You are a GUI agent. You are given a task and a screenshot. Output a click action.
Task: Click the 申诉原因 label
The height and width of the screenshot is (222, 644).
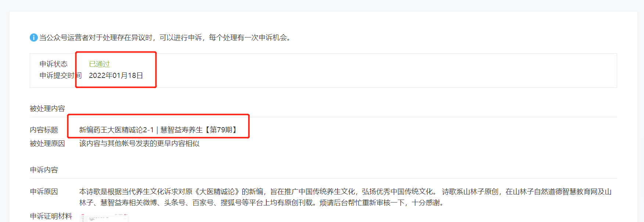pos(44,191)
